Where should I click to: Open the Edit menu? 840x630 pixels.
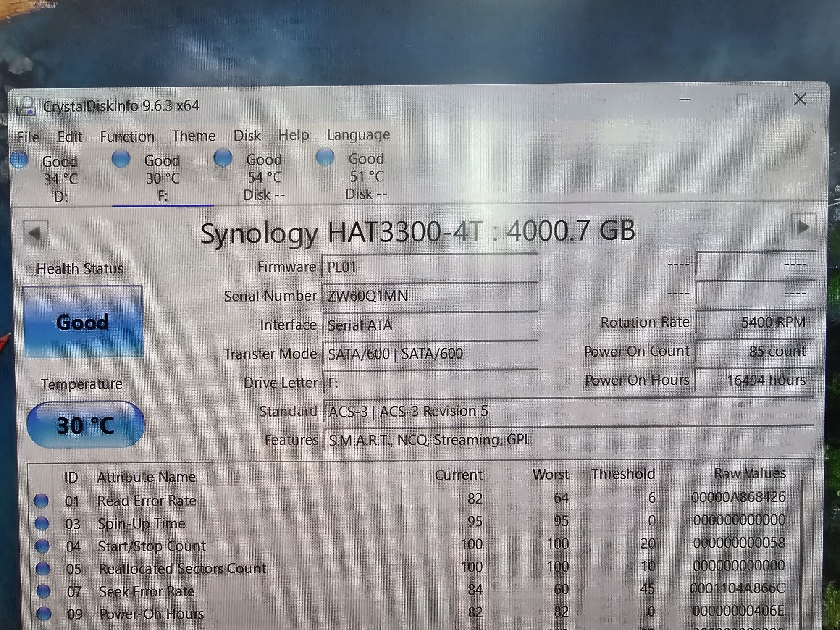pos(70,137)
